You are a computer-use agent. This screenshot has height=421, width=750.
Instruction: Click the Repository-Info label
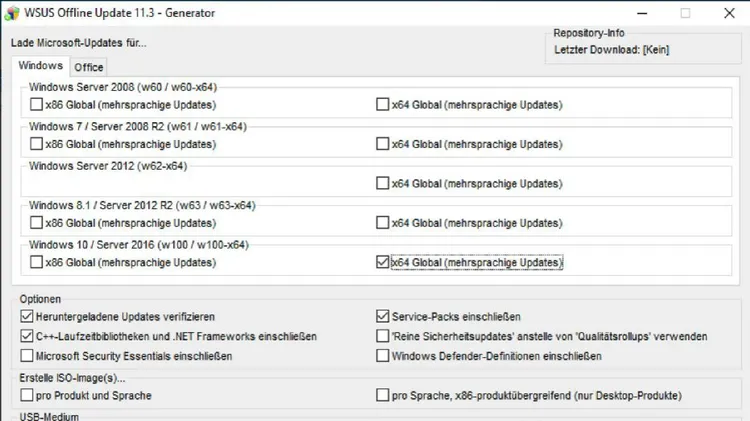[589, 33]
